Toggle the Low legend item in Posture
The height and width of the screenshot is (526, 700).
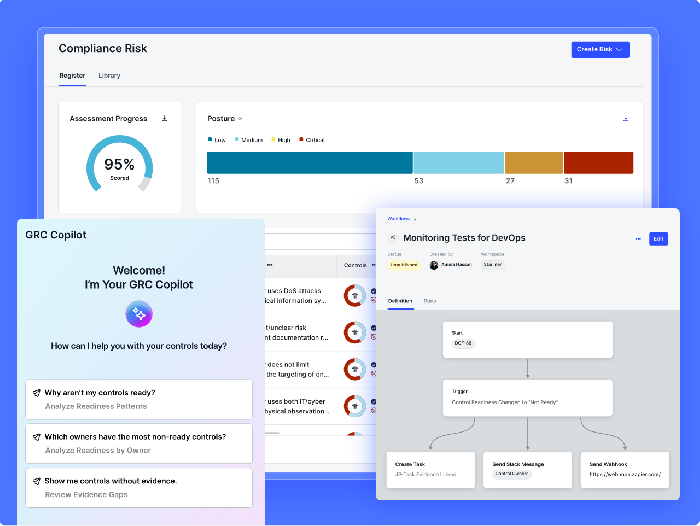tap(217, 140)
